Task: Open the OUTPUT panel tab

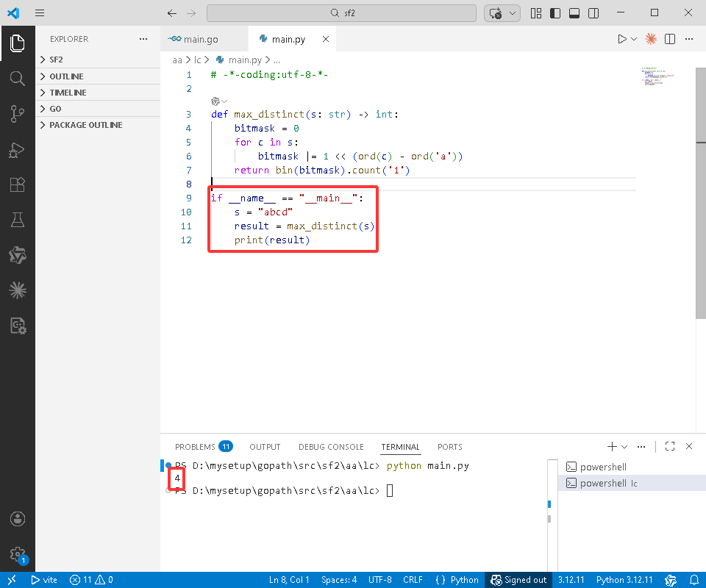Action: (265, 447)
